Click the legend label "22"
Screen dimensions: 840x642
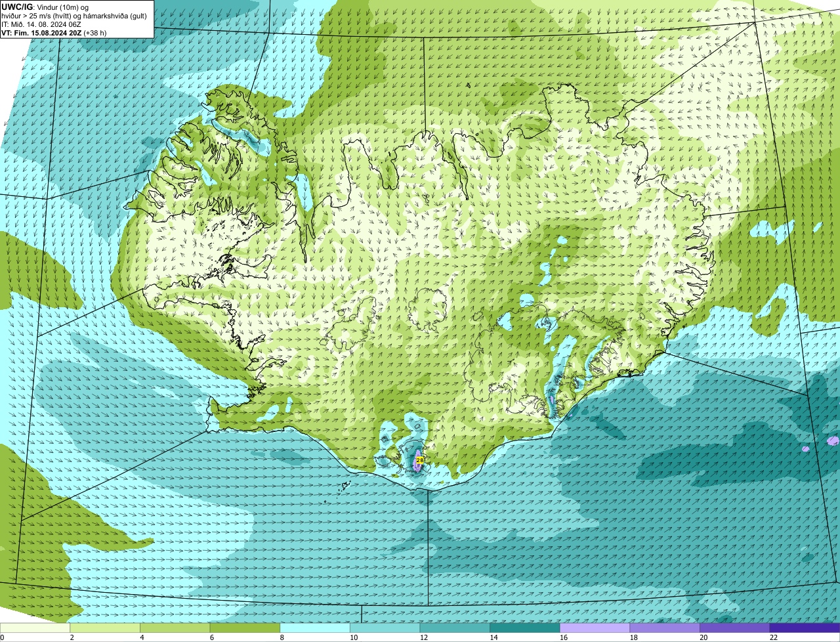click(774, 637)
